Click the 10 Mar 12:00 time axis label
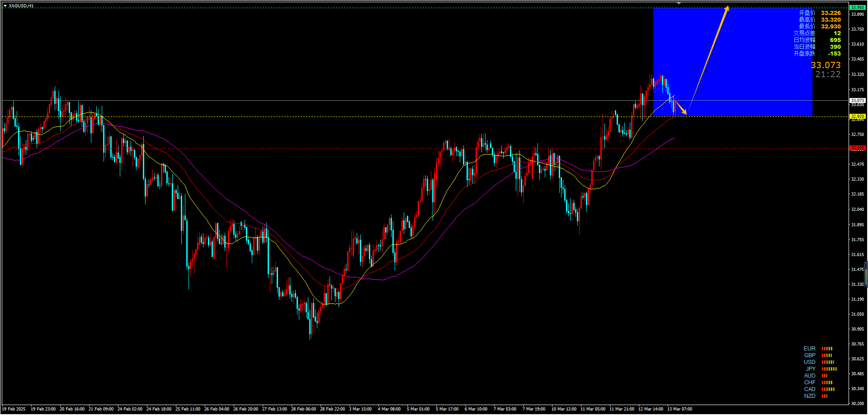Image resolution: width=868 pixels, height=415 pixels. (x=564, y=409)
